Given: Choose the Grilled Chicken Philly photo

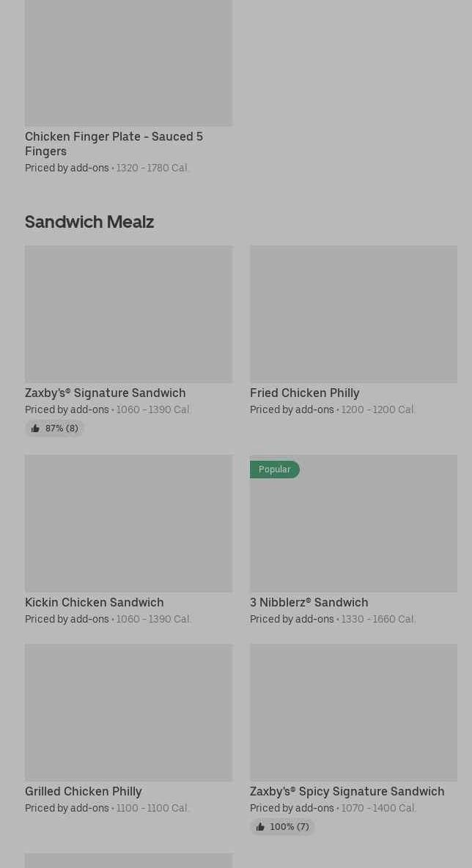Looking at the screenshot, I should [x=128, y=712].
